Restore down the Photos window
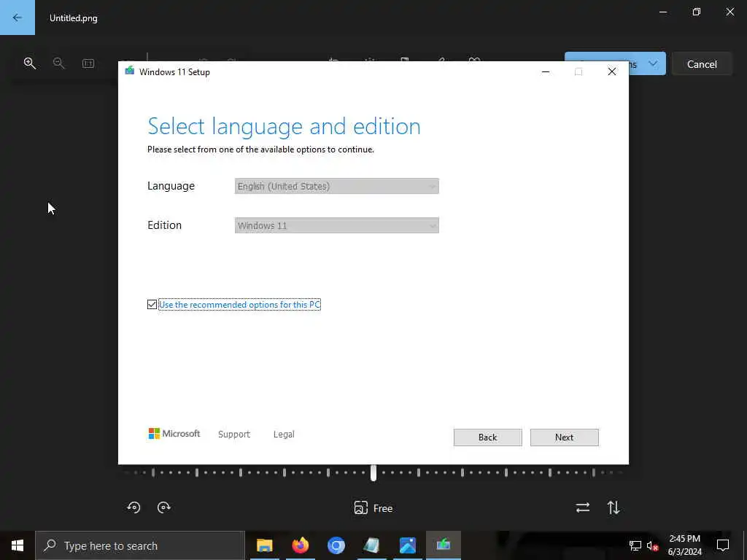Image resolution: width=747 pixels, height=560 pixels. click(x=697, y=12)
